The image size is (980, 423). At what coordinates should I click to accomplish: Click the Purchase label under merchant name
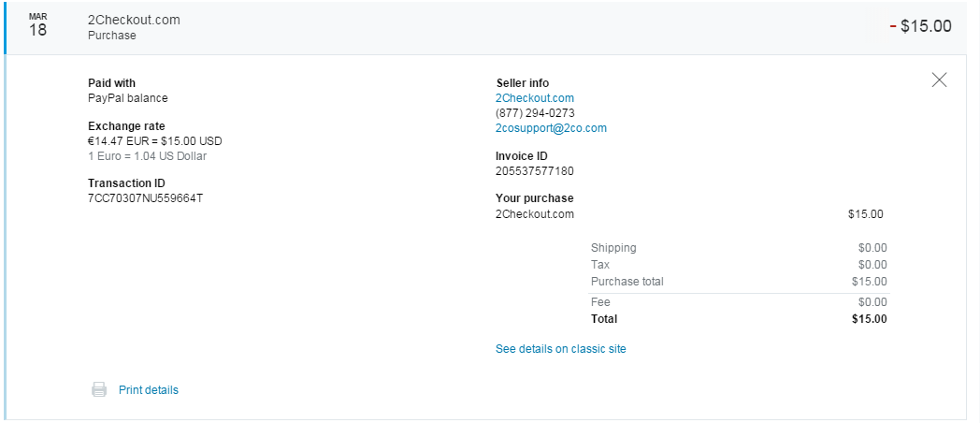point(111,36)
